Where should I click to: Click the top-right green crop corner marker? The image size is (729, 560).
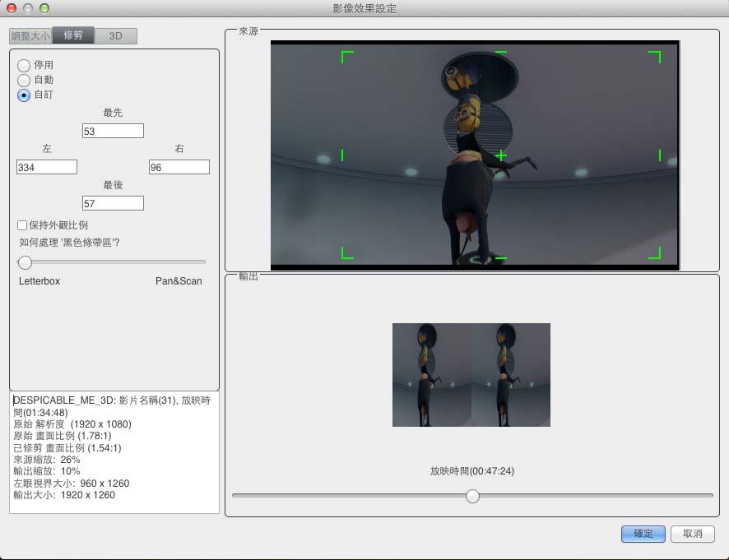657,55
